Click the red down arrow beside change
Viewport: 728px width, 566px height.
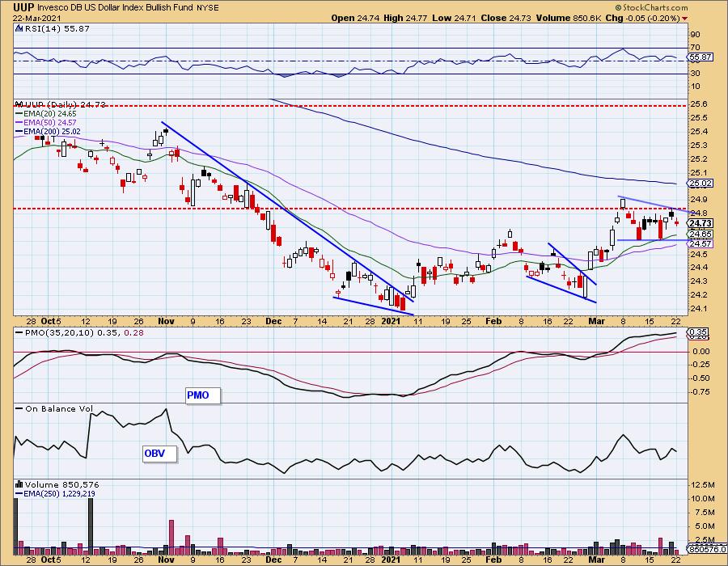click(x=685, y=19)
